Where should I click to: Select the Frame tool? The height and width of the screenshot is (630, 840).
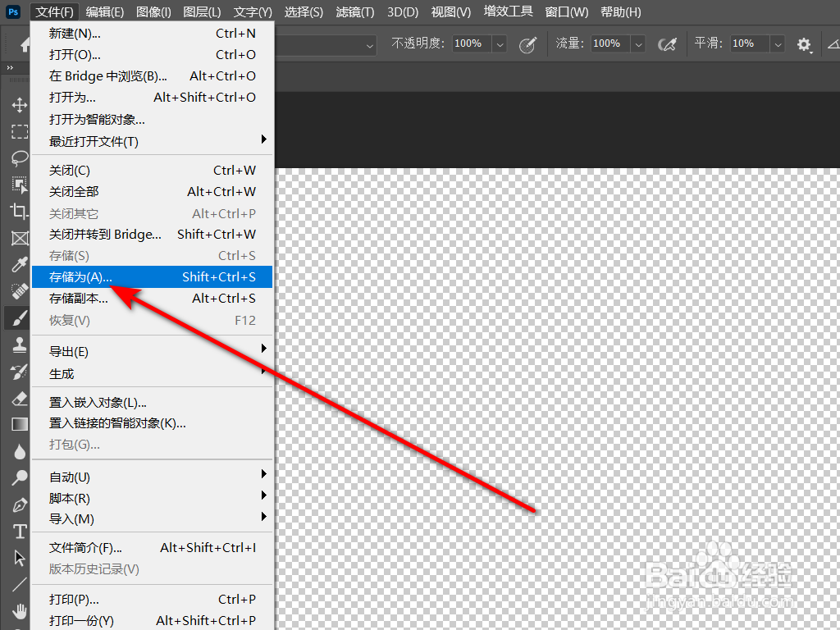20,238
